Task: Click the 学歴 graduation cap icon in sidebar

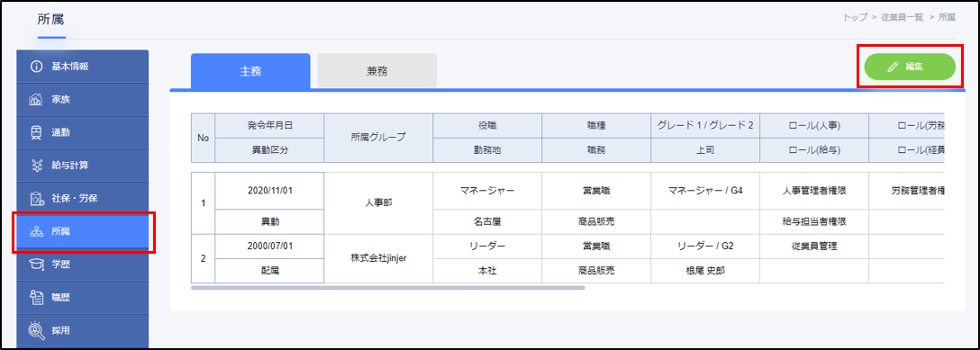Action: (x=36, y=265)
